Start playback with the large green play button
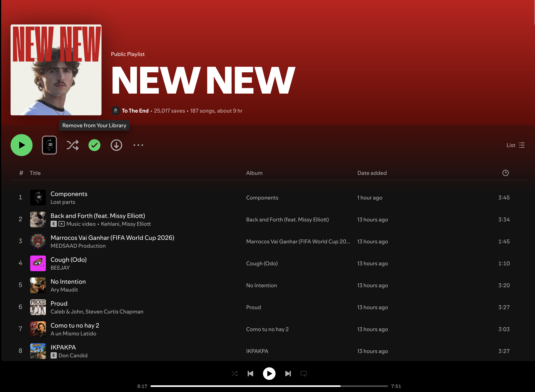The width and height of the screenshot is (535, 392). click(21, 145)
